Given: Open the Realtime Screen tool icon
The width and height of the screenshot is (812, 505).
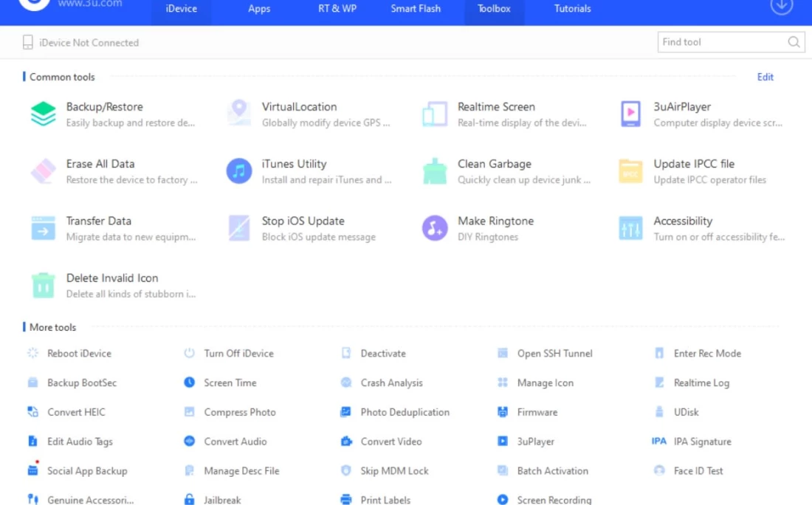Looking at the screenshot, I should point(435,114).
